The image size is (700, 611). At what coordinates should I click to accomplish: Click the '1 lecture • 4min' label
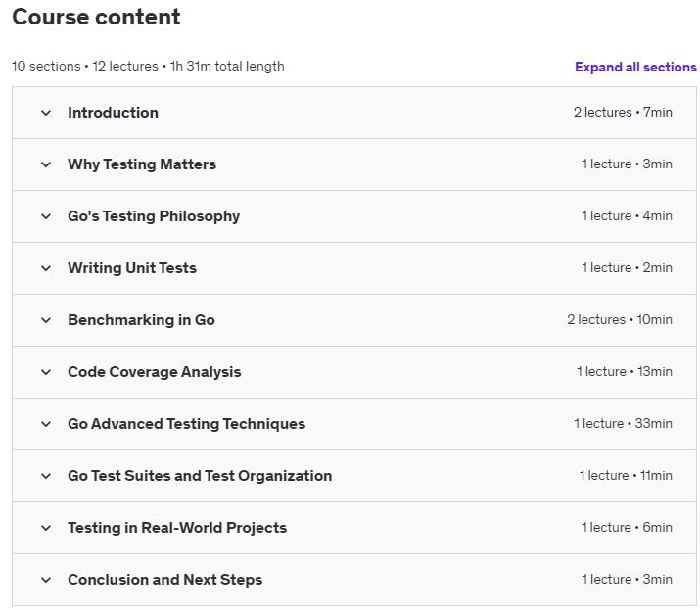627,216
